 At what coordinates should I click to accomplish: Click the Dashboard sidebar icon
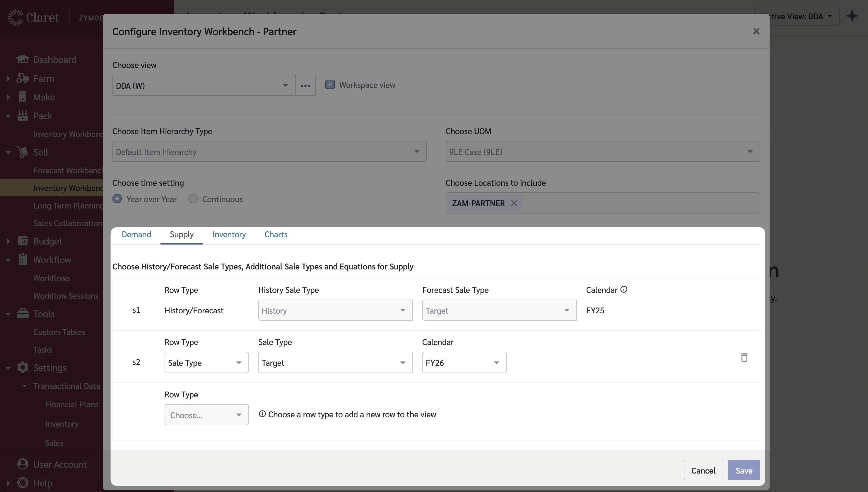click(23, 59)
